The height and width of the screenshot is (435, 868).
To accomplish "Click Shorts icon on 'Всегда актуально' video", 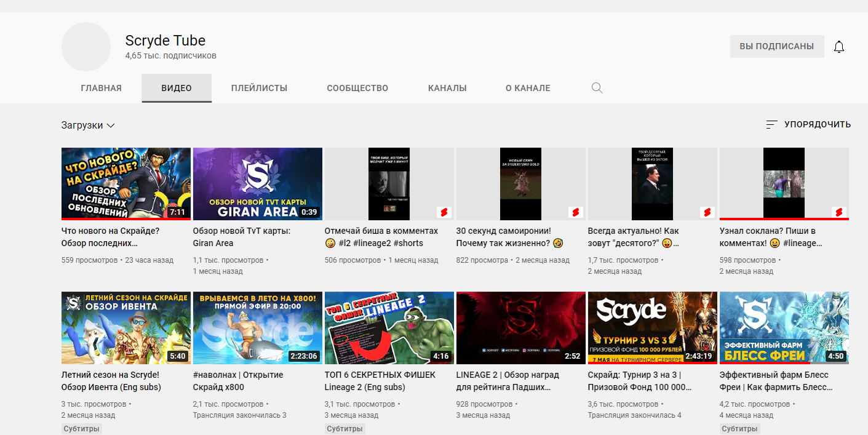I will 707,212.
